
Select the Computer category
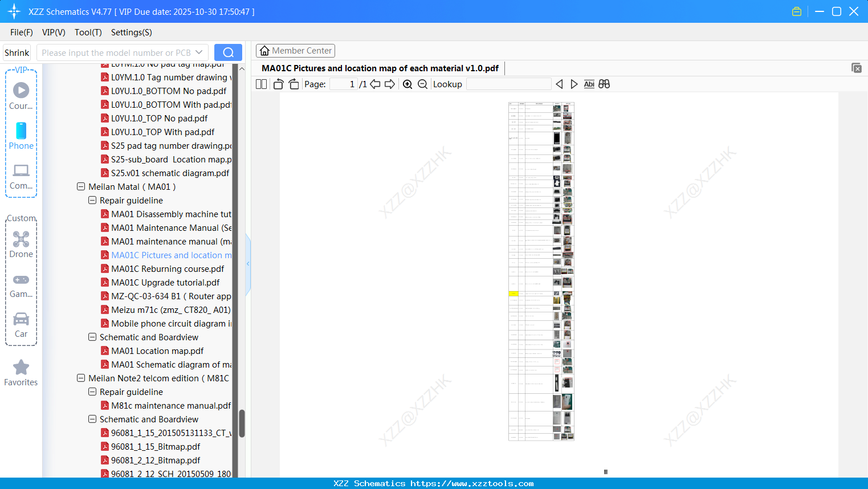pos(21,176)
